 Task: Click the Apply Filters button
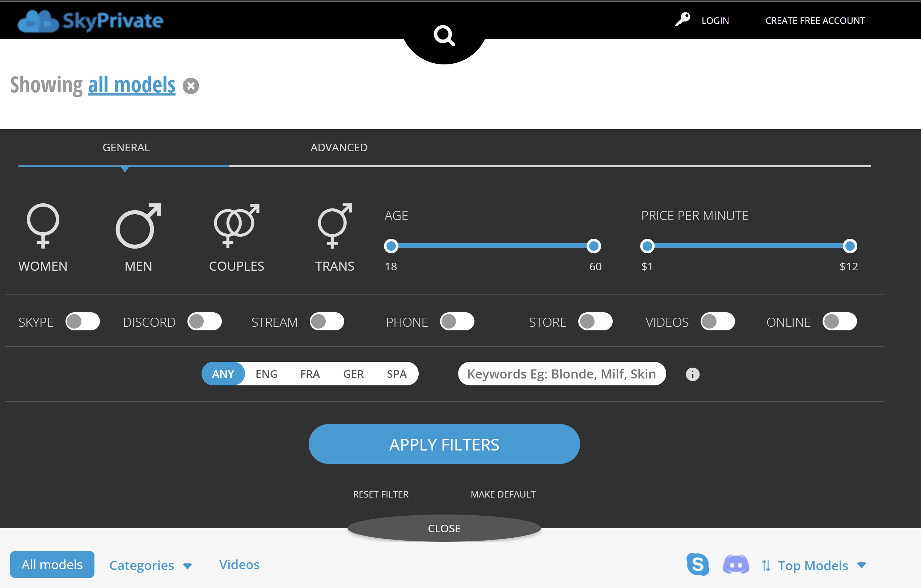(444, 444)
